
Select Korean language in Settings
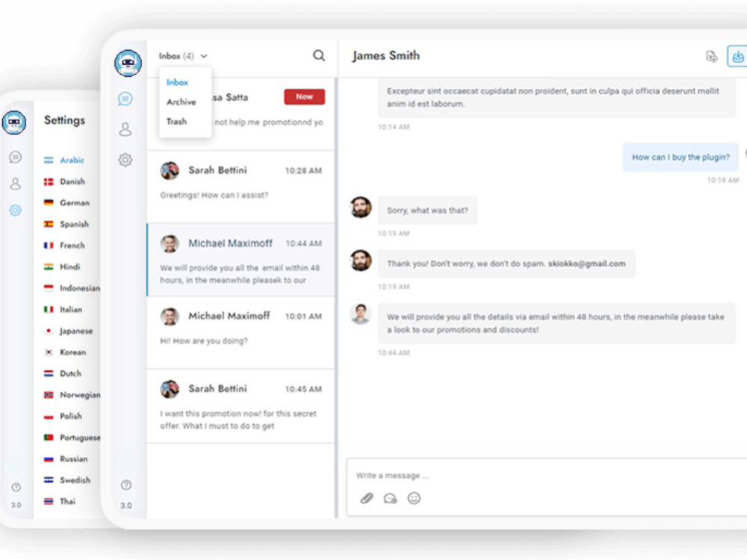[x=65, y=352]
